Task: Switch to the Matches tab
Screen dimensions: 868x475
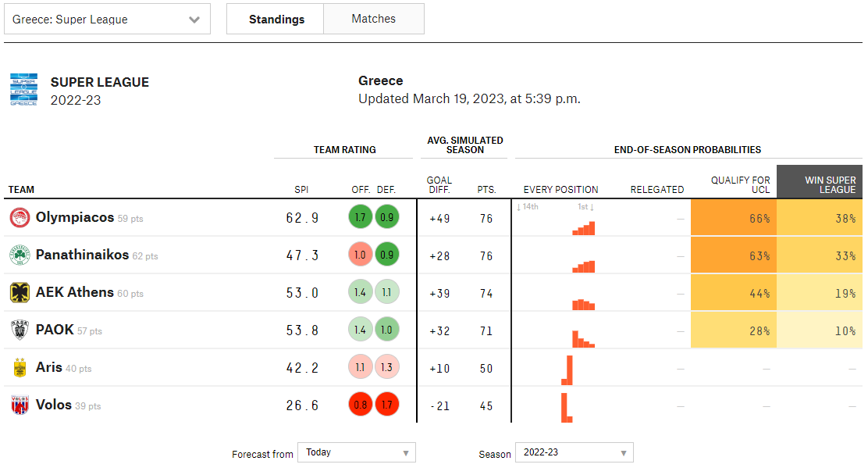Action: tap(374, 19)
